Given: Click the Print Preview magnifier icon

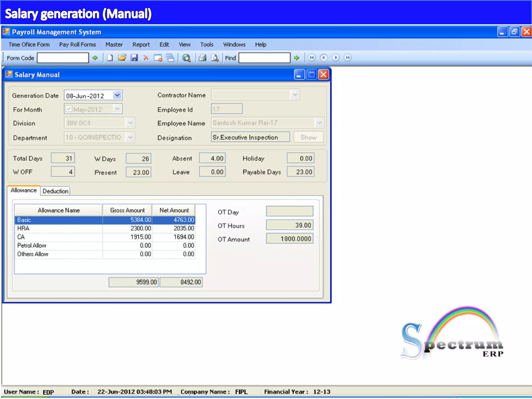Looking at the screenshot, I should tap(215, 58).
